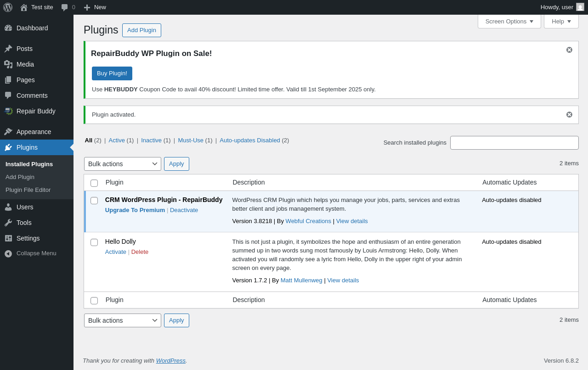
Task: Focus the Search installed plugins field
Action: (514, 143)
